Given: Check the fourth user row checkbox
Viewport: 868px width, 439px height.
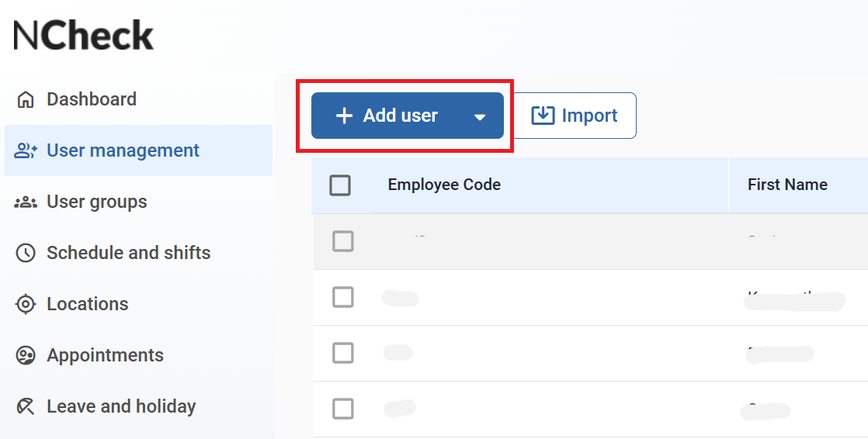Looking at the screenshot, I should coord(342,410).
